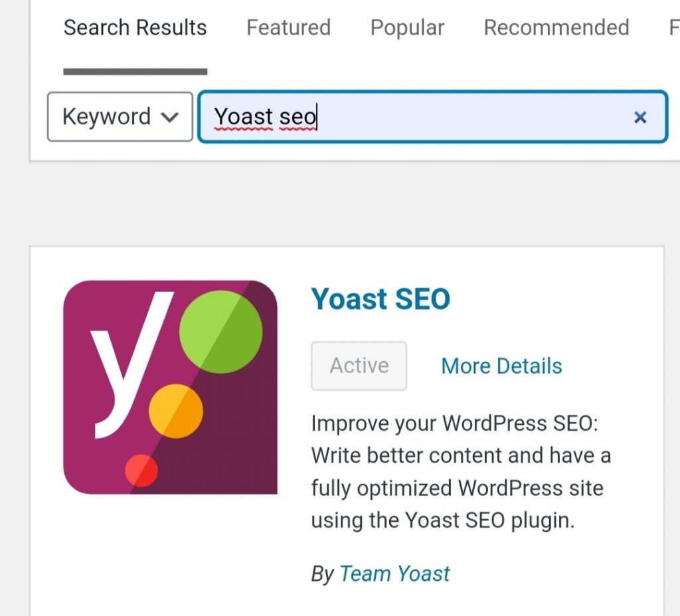This screenshot has width=680, height=616.
Task: Click the partially visible tab after Recommended
Action: click(x=674, y=28)
